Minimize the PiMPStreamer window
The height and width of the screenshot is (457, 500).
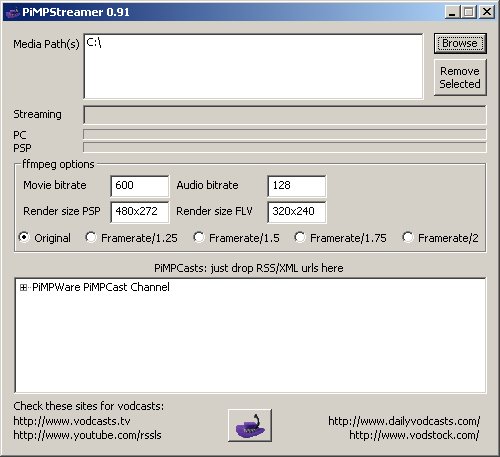pyautogui.click(x=452, y=12)
